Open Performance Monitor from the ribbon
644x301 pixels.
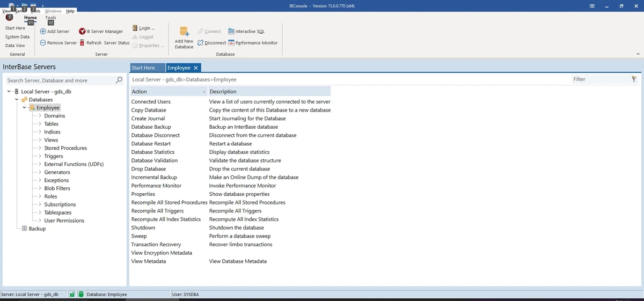253,43
